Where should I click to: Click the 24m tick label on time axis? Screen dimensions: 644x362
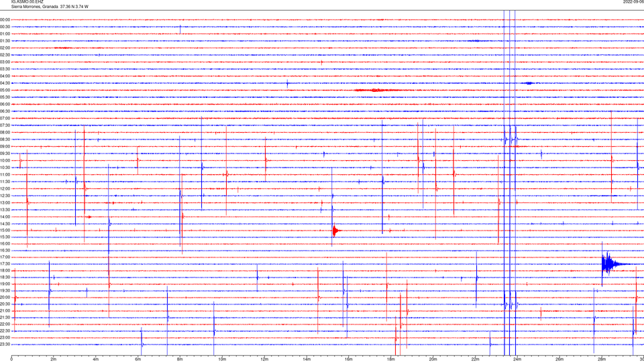point(517,359)
